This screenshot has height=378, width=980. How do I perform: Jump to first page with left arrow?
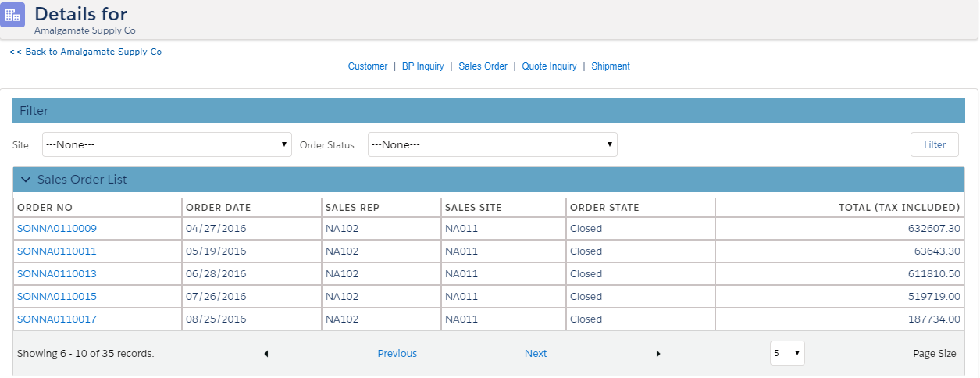(266, 354)
